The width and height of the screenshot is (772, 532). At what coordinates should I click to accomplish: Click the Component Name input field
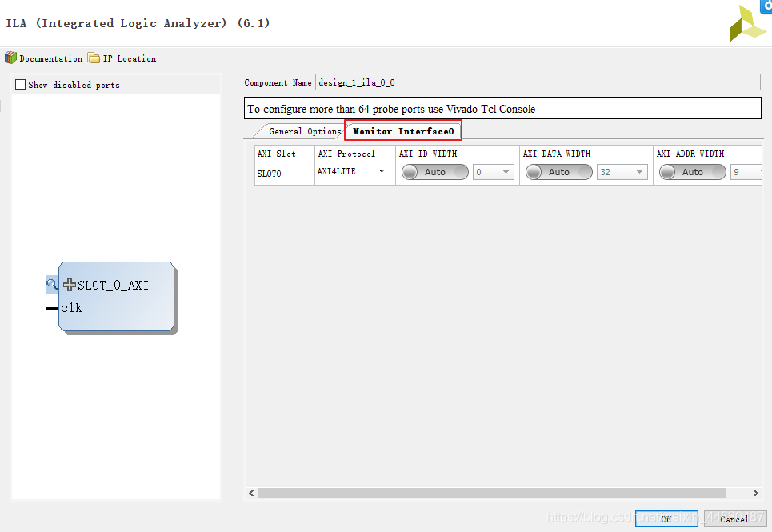[x=538, y=82]
